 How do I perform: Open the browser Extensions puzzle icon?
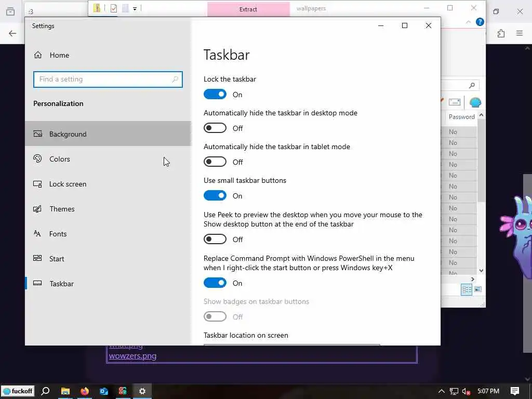[x=501, y=33]
